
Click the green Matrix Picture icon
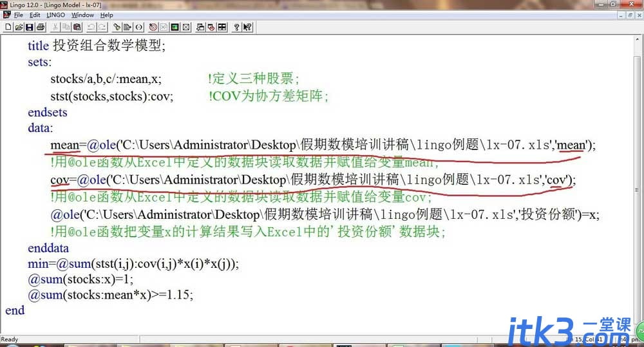point(175,27)
